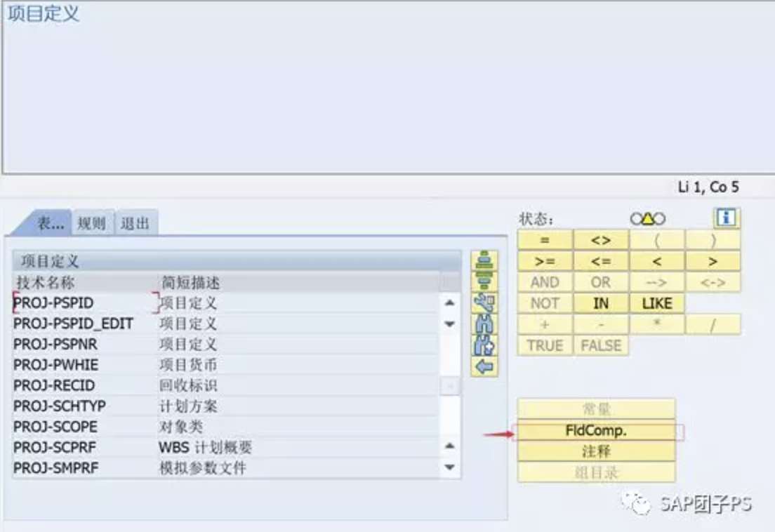
Task: Insert the <= operator
Action: pyautogui.click(x=600, y=261)
